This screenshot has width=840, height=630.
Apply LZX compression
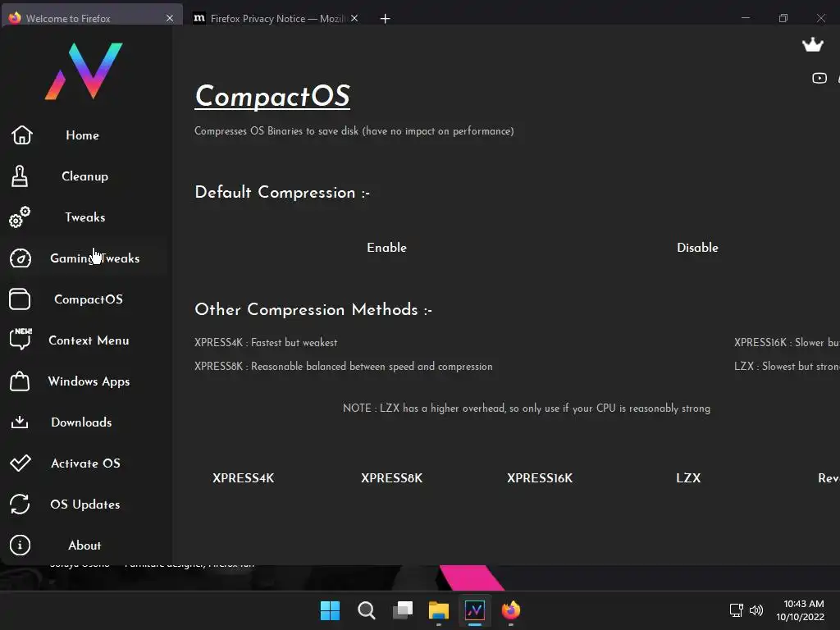click(x=688, y=478)
